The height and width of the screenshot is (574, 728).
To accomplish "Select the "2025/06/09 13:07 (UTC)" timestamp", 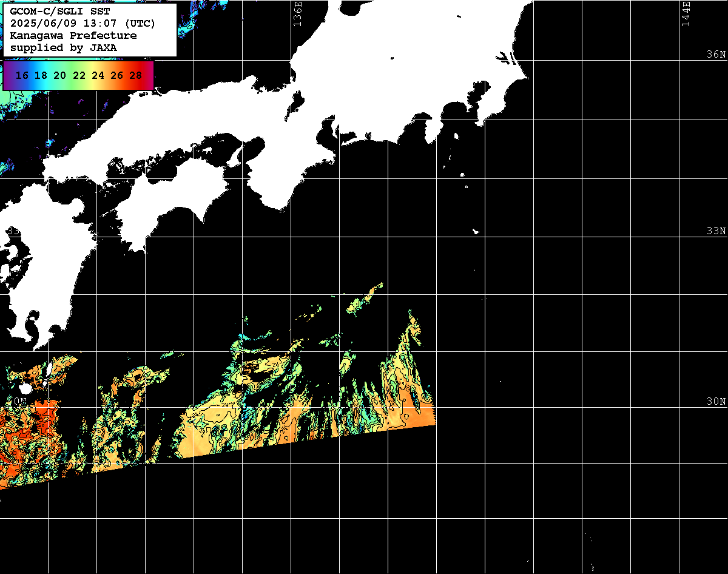I will pos(83,24).
